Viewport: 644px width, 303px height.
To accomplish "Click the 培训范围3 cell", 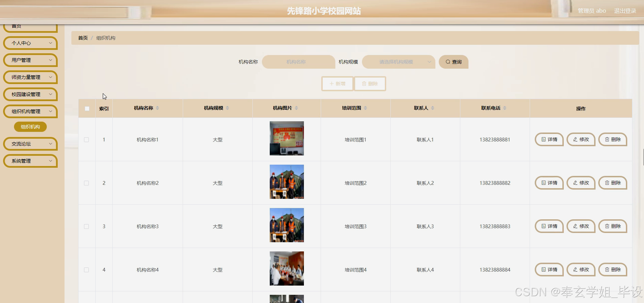I will 355,226.
